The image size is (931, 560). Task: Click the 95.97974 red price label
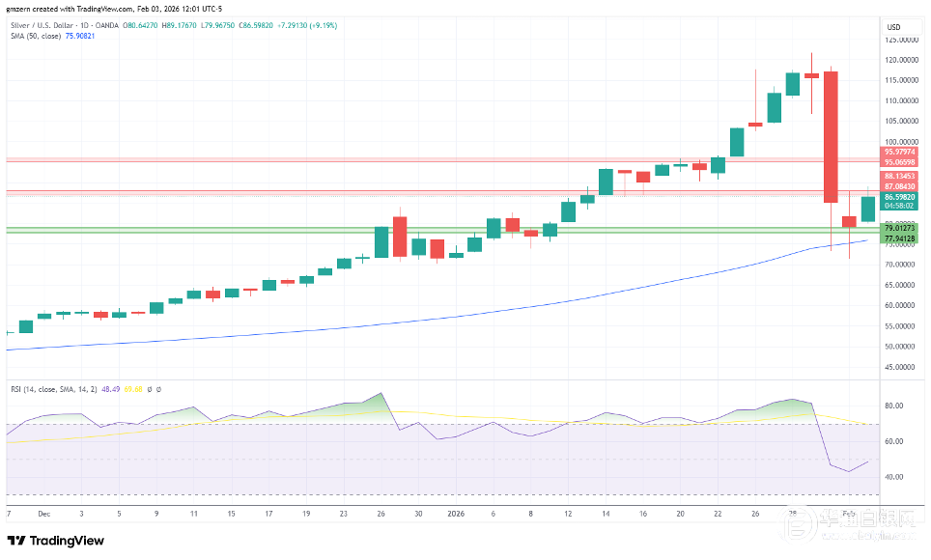tap(899, 153)
